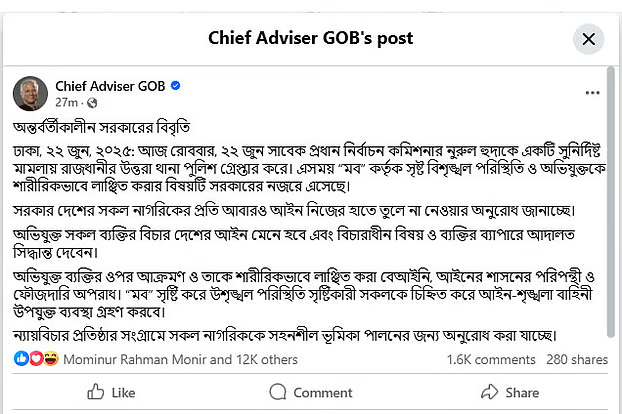View the 280 shares list

(577, 359)
